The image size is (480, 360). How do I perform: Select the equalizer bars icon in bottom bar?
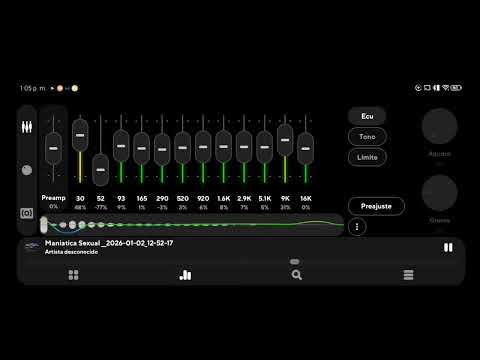pos(185,275)
